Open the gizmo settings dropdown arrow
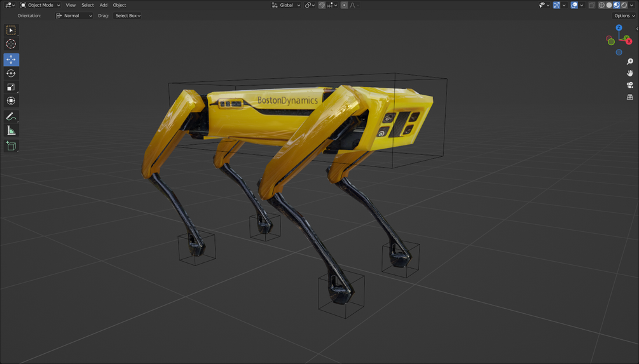The image size is (639, 364). point(564,5)
